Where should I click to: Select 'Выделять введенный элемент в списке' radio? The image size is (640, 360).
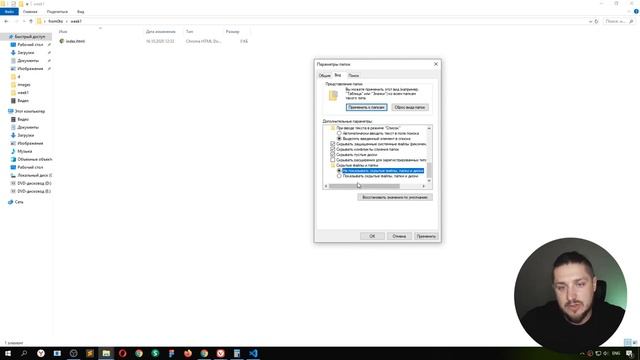(x=339, y=139)
